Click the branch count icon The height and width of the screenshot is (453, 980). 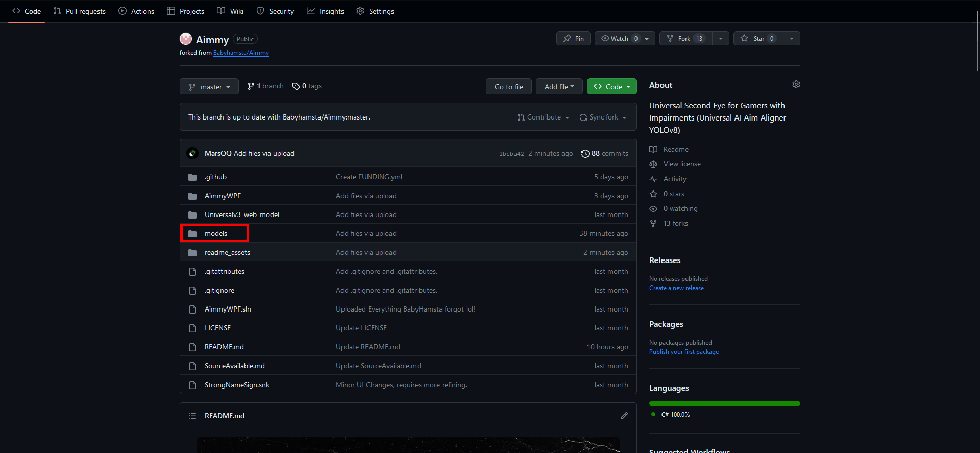pyautogui.click(x=251, y=86)
